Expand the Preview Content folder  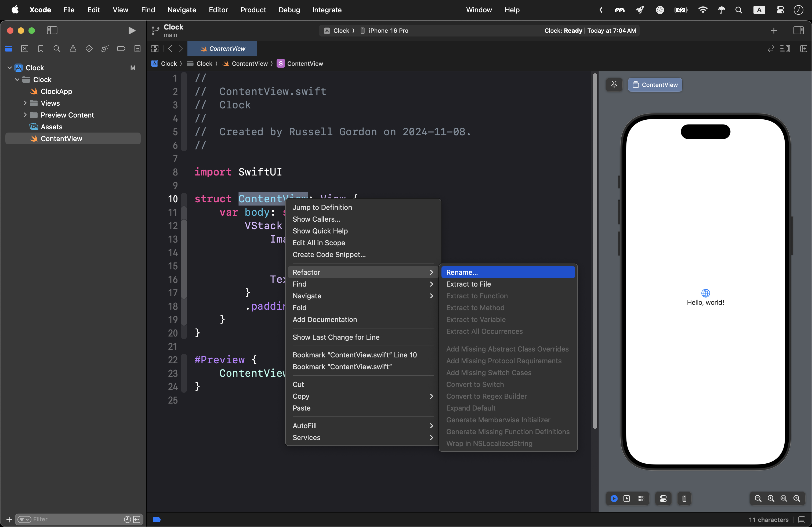click(x=25, y=115)
